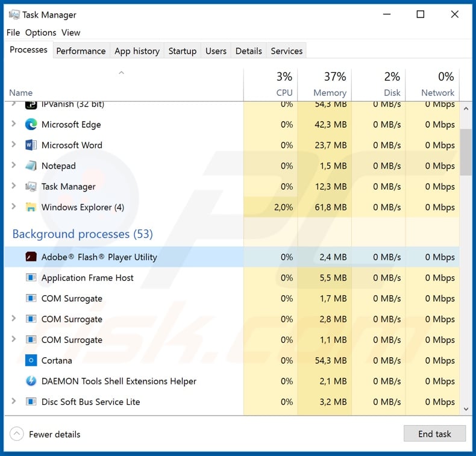The height and width of the screenshot is (456, 476).
Task: Sort by the CPU column header
Action: pyautogui.click(x=271, y=86)
